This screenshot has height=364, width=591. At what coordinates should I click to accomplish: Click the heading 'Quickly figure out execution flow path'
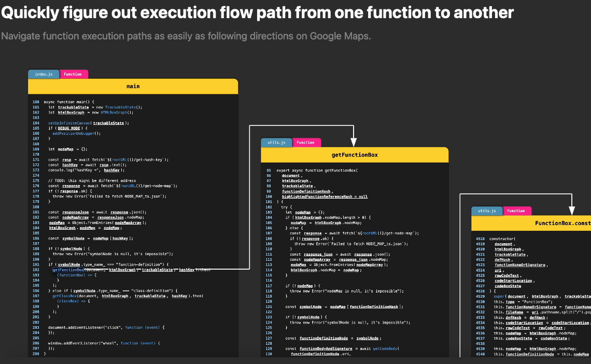point(258,12)
